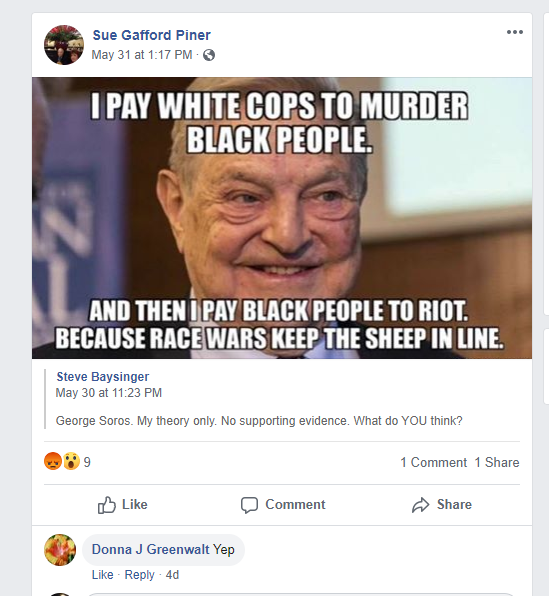Click the speech bubble Comment icon
549x596 pixels.
249,505
